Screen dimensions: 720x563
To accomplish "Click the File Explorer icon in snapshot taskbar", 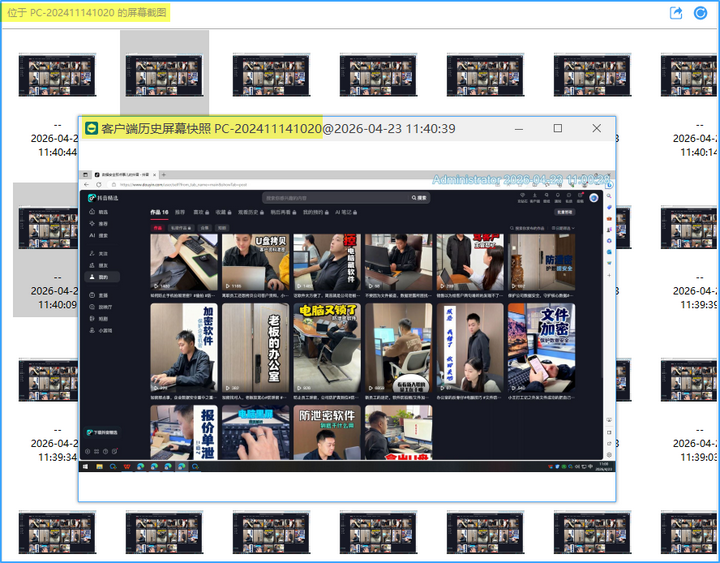I will click(x=99, y=467).
